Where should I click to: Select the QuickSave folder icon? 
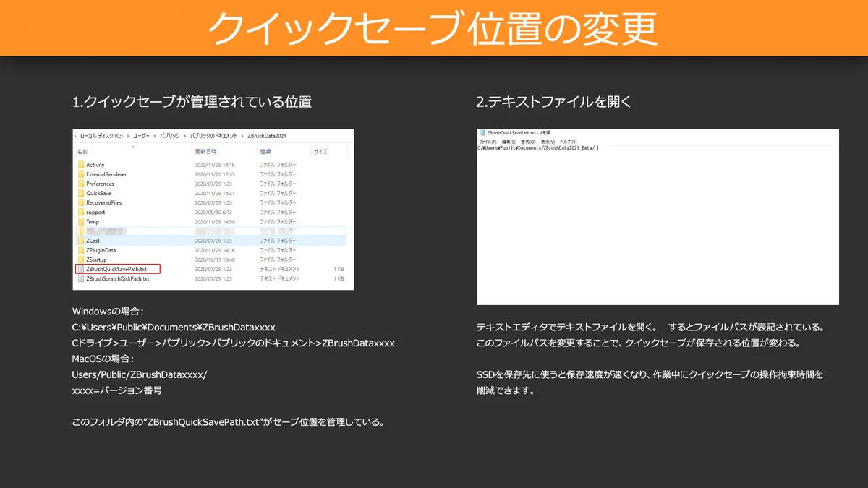pyautogui.click(x=80, y=193)
